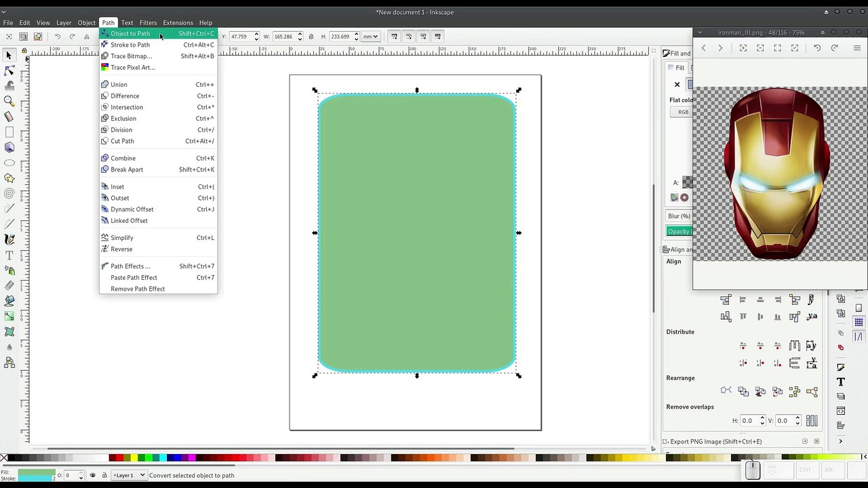
Task: Open the image viewer hamburger menu
Action: pyautogui.click(x=857, y=48)
